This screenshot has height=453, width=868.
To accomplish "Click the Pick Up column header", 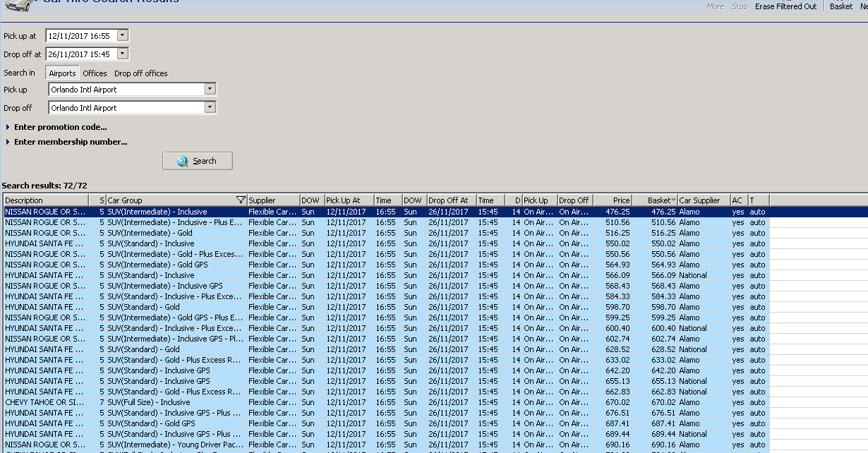I will (x=540, y=200).
